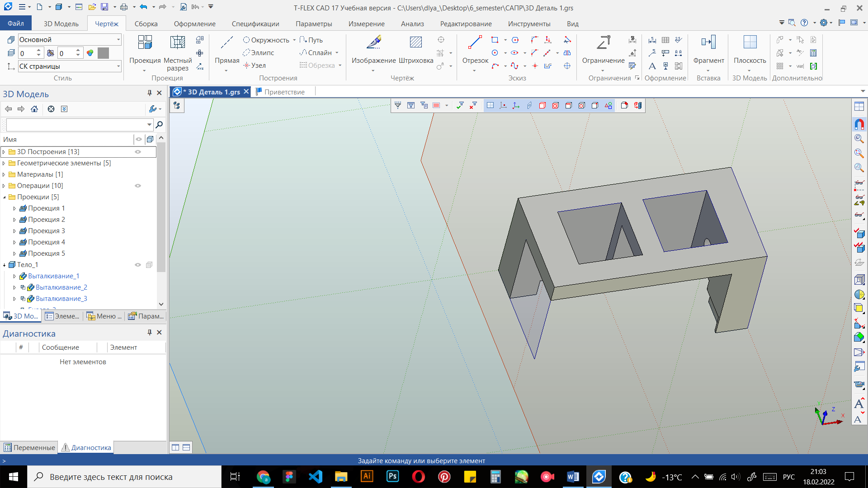Select the Эллипс tool

click(258, 53)
